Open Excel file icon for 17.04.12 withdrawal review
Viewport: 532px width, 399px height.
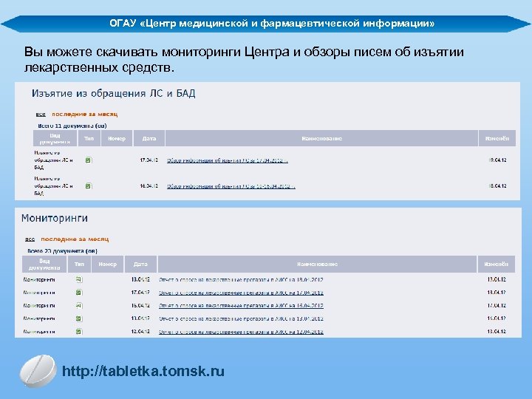[x=89, y=160]
